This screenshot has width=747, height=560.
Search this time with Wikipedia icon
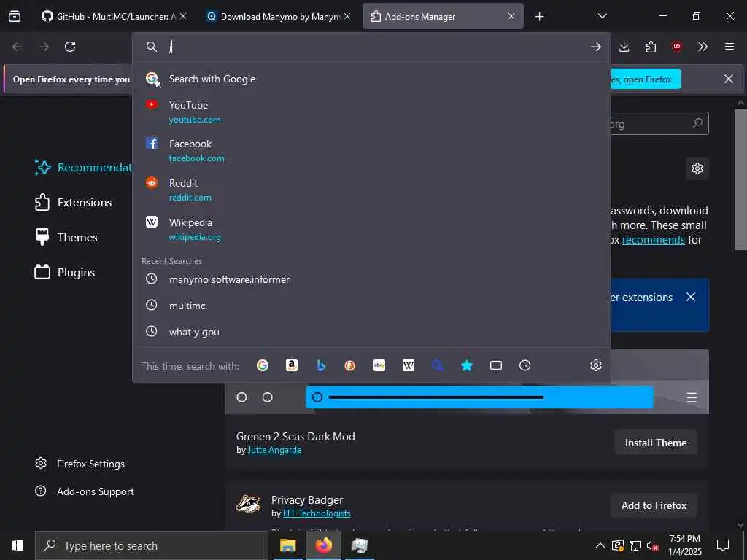pos(409,365)
